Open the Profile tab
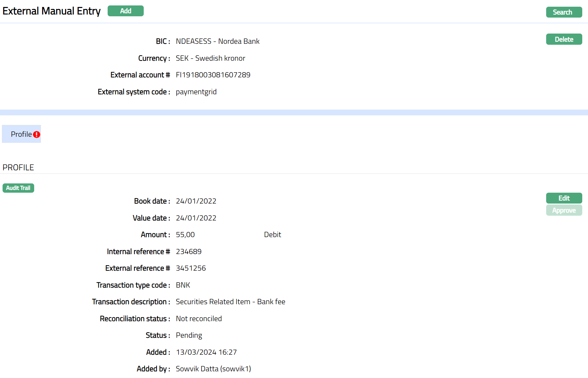588x378 pixels. 21,134
